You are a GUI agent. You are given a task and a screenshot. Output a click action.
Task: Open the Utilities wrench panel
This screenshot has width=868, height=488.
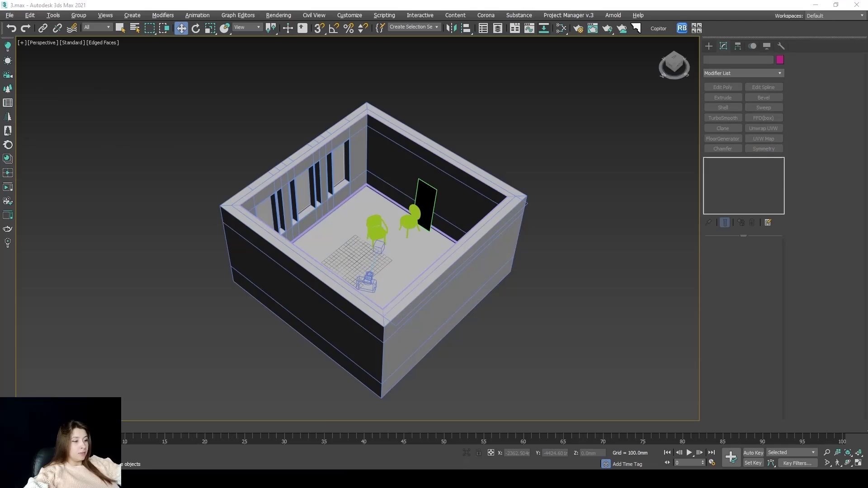(781, 46)
